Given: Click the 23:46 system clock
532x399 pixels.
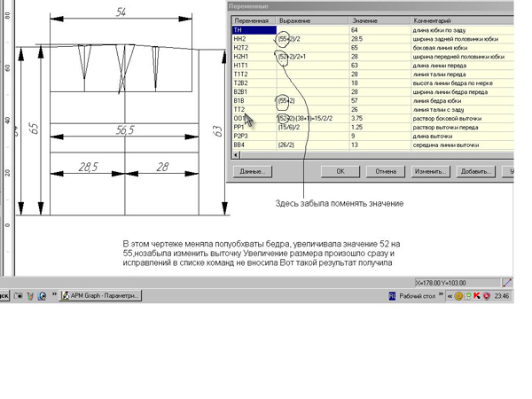Looking at the screenshot, I should [502, 296].
